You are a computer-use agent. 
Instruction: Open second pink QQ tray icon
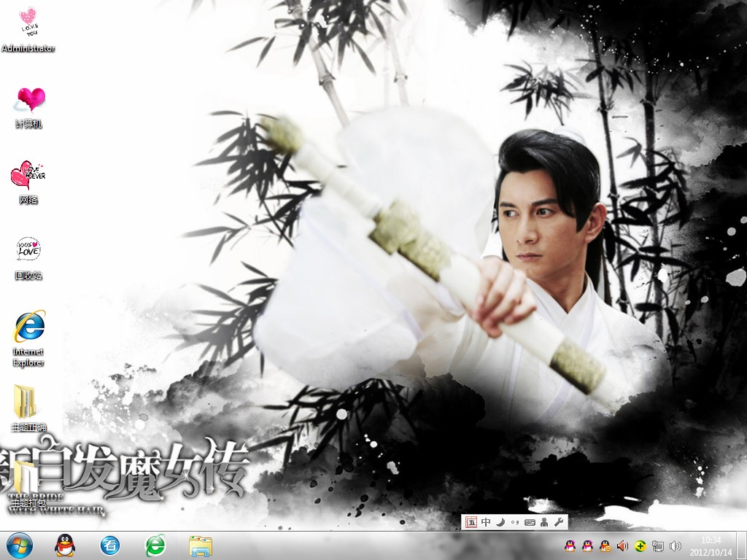point(587,545)
